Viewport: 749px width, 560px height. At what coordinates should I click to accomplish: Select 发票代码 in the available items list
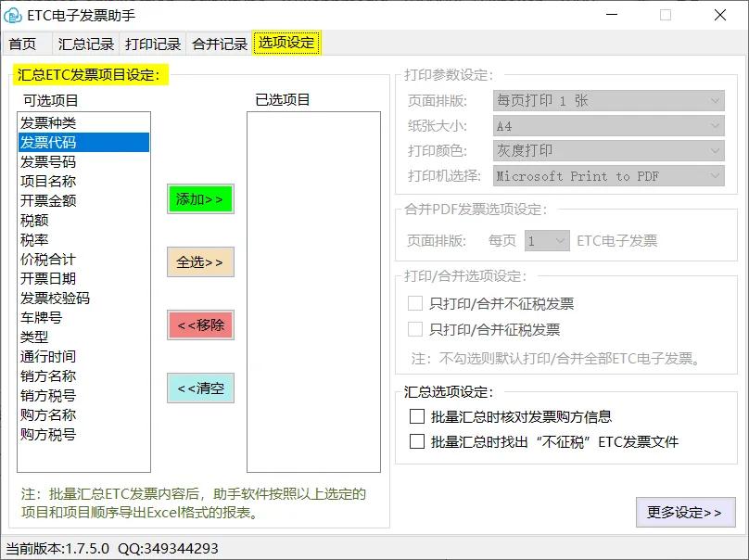pos(83,143)
